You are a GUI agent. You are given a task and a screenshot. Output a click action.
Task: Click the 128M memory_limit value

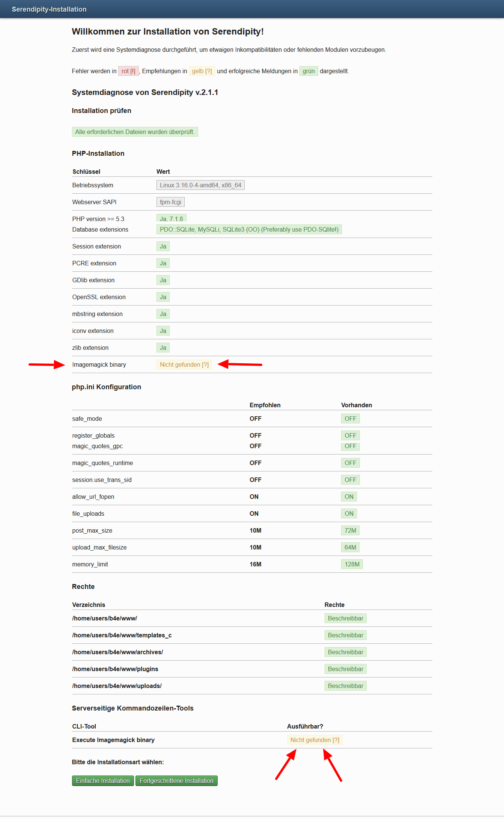[x=352, y=564]
